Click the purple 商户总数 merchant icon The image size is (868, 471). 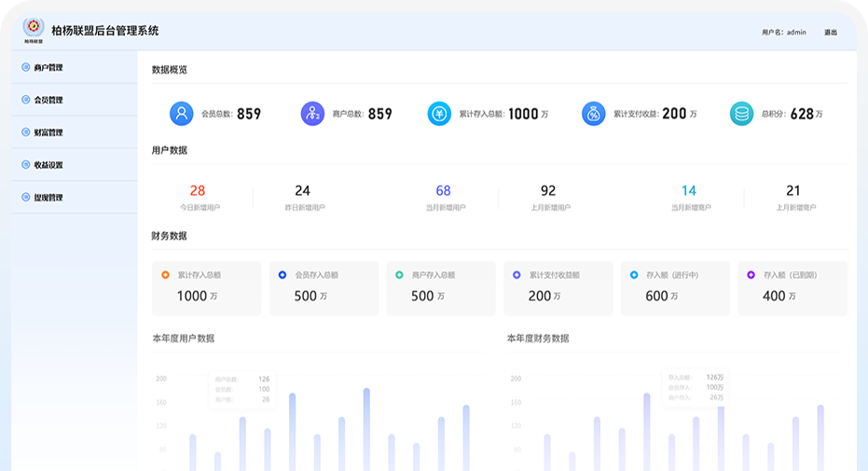pos(312,114)
